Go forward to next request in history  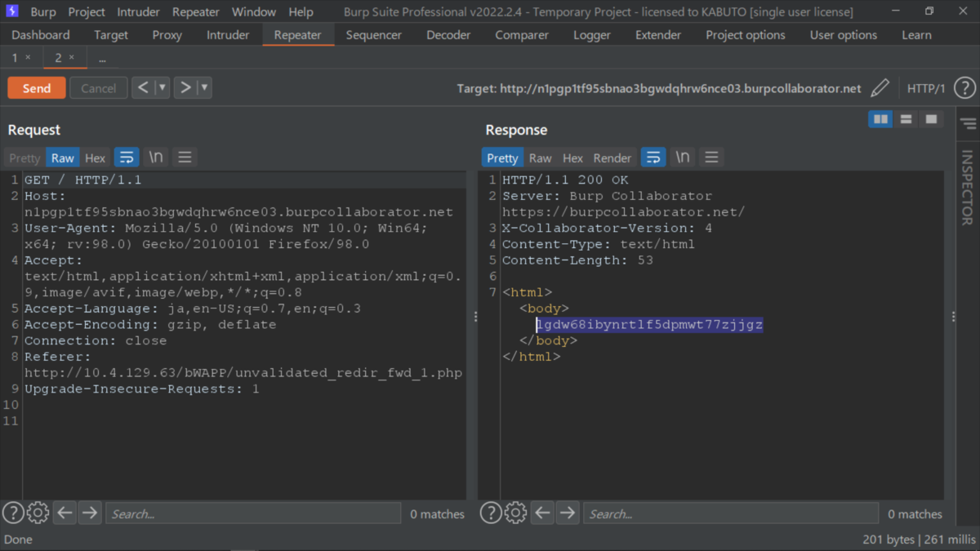185,88
